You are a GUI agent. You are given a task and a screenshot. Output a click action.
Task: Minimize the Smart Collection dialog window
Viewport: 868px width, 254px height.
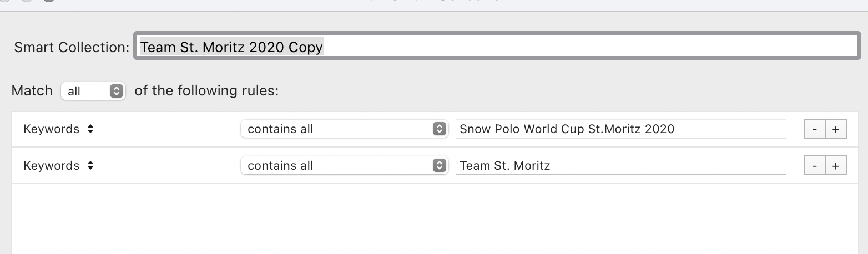click(26, 1)
